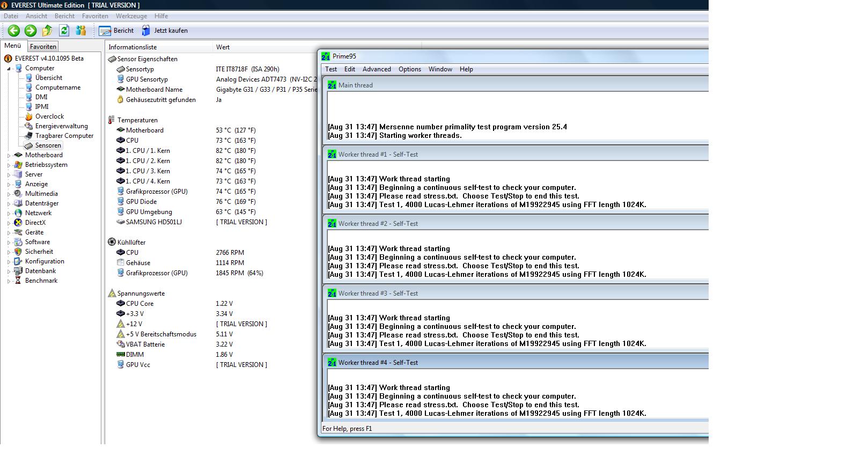Expand the Server tree node
The width and height of the screenshot is (868, 470).
[x=9, y=175]
